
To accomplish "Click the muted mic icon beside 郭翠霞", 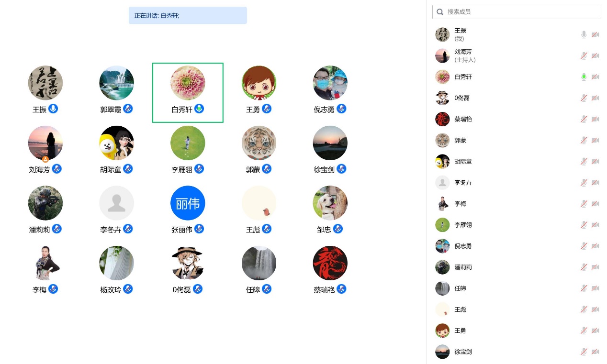I will click(x=128, y=109).
